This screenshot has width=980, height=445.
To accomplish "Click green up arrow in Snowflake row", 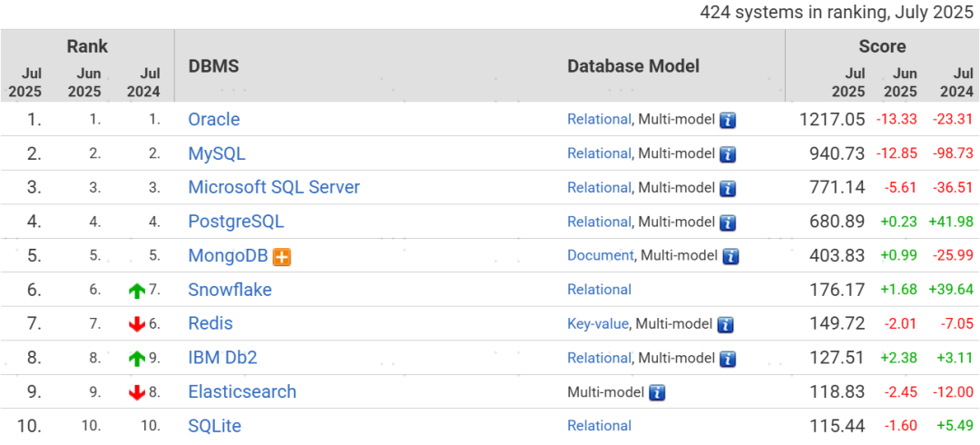I will (137, 291).
